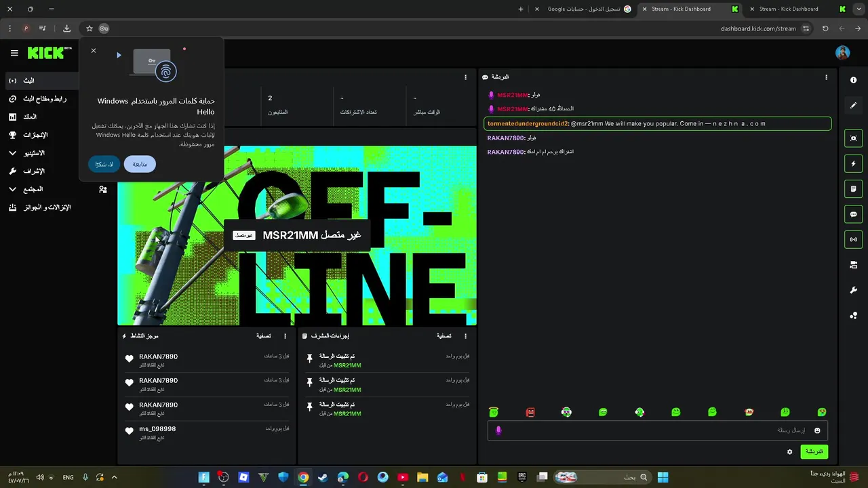
Task: Insert the red angry face emote
Action: [x=530, y=412]
